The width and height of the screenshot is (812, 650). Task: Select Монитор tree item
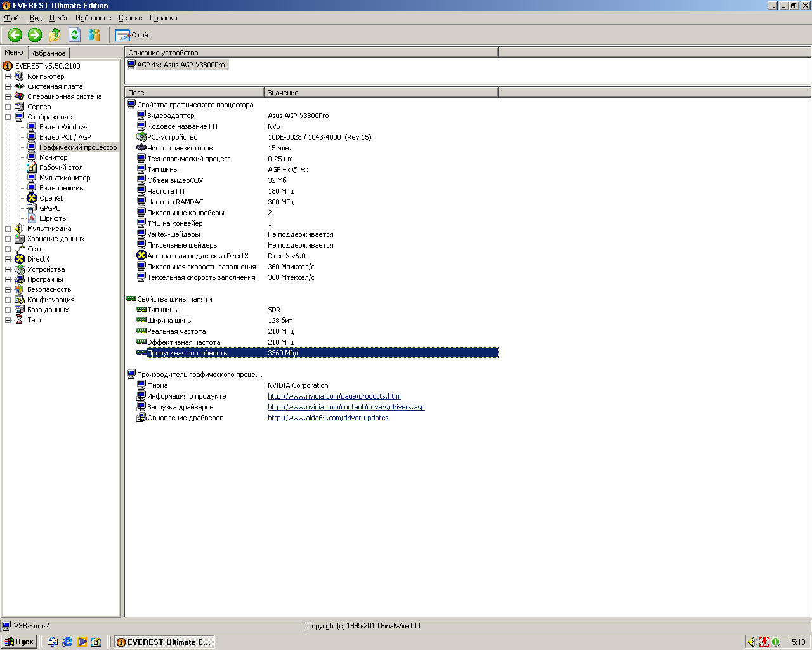[53, 157]
